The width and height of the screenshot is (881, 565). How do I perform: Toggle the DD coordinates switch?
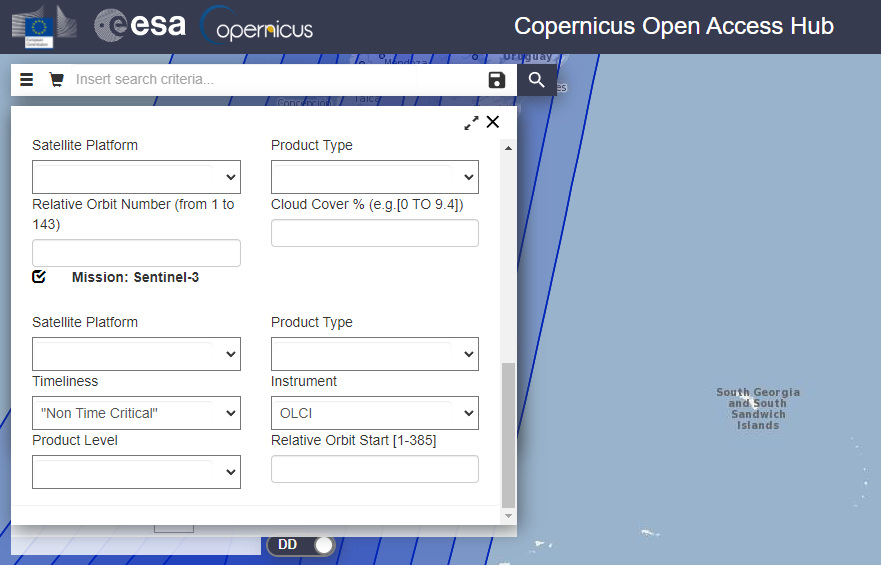click(x=301, y=545)
